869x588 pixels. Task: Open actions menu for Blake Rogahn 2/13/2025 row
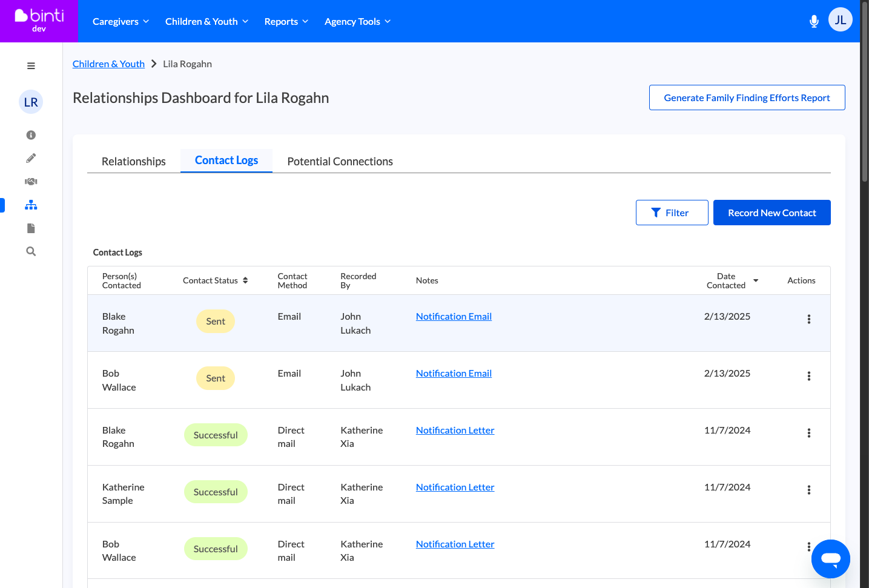(x=809, y=319)
